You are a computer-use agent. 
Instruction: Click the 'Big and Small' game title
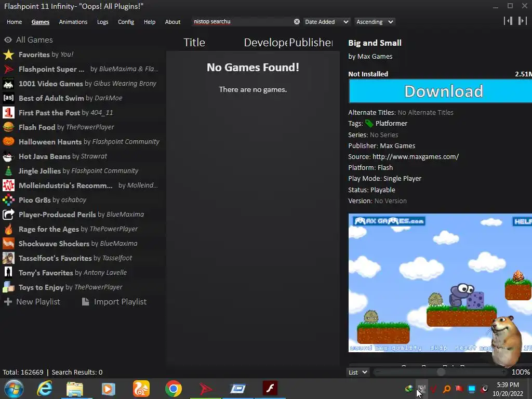375,43
